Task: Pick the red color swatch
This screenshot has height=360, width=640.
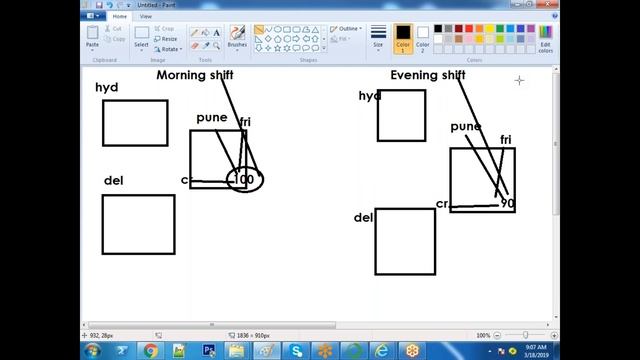Action: [469, 29]
